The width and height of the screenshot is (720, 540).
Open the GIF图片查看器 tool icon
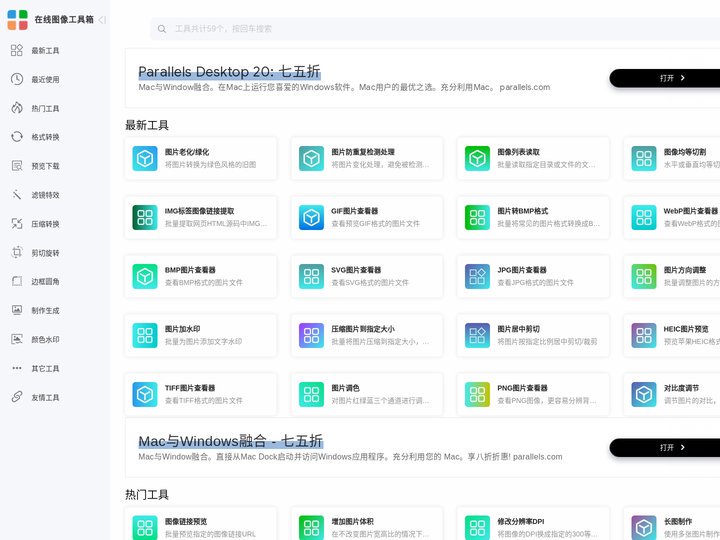[311, 217]
